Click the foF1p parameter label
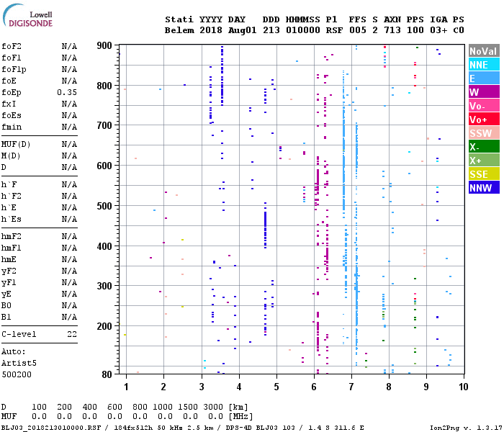504x432 pixels. pos(14,69)
